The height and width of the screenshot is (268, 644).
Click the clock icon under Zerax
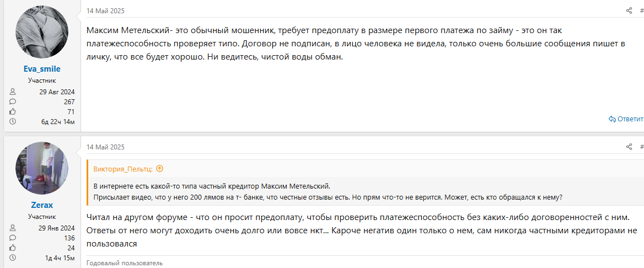pos(13,258)
